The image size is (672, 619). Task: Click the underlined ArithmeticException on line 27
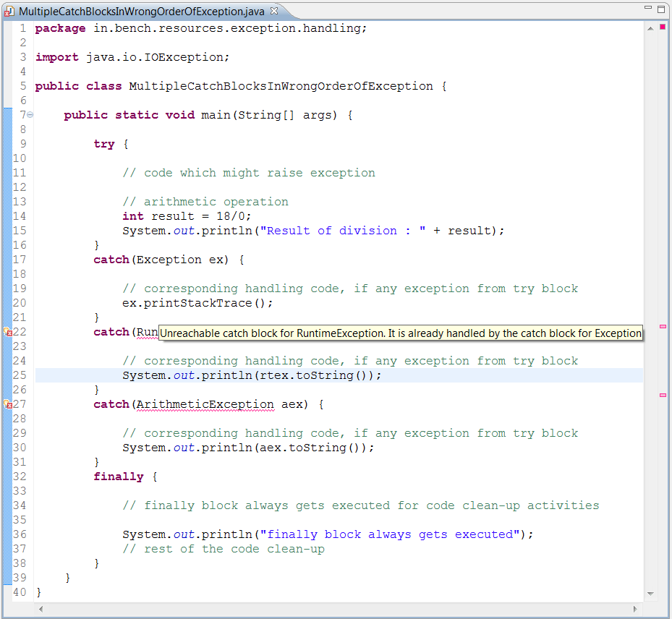(204, 404)
